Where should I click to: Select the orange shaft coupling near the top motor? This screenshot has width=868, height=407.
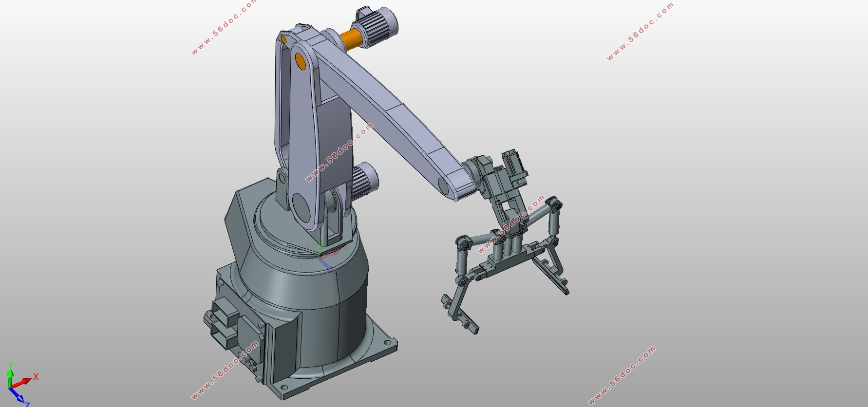coord(351,38)
